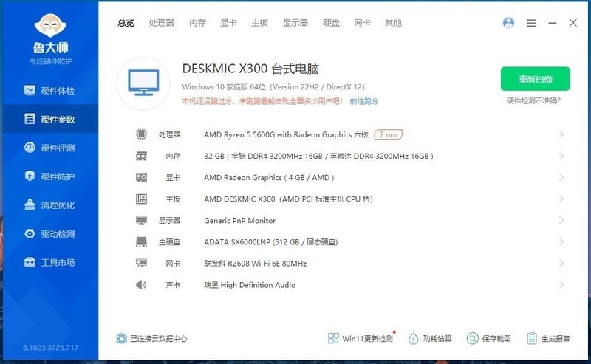Click Windows 10 家庭版 64位 version text
Image resolution: width=591 pixels, height=364 pixels.
(x=273, y=87)
